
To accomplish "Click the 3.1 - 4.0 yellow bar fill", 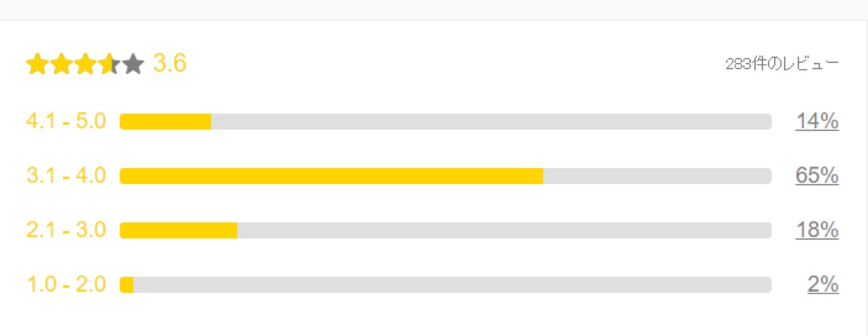I will pos(331,176).
